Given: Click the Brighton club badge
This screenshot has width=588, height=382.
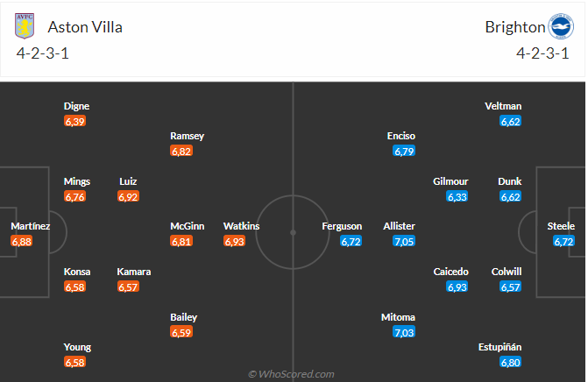Looking at the screenshot, I should click(561, 26).
